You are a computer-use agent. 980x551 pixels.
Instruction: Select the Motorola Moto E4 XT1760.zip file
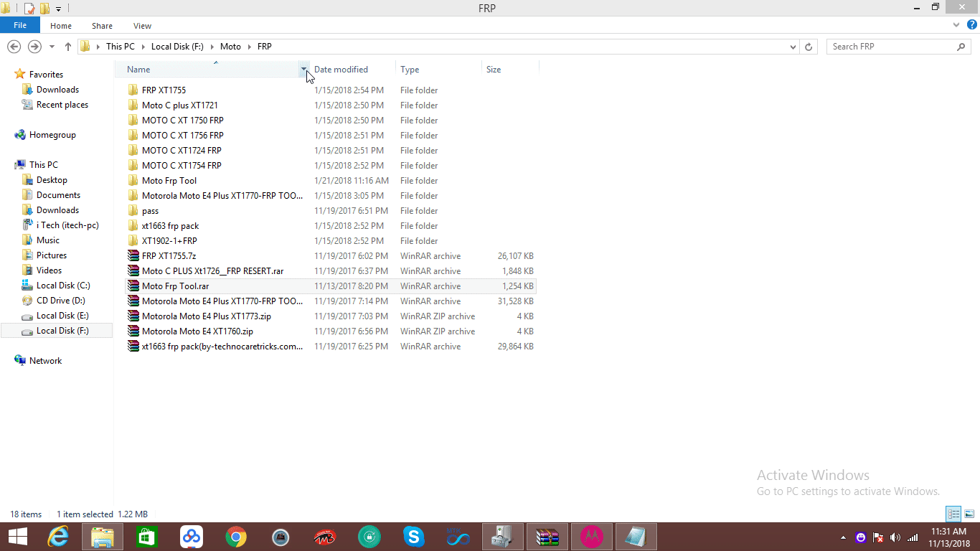pyautogui.click(x=197, y=331)
